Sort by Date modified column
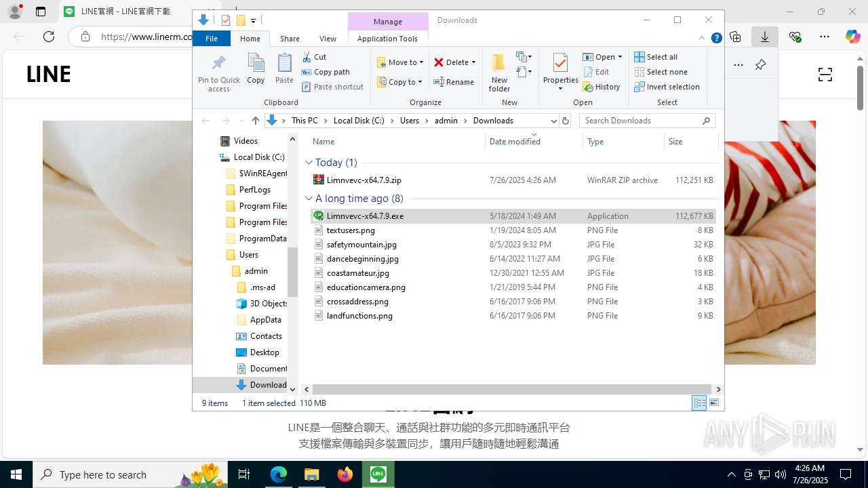This screenshot has height=488, width=868. (533, 142)
